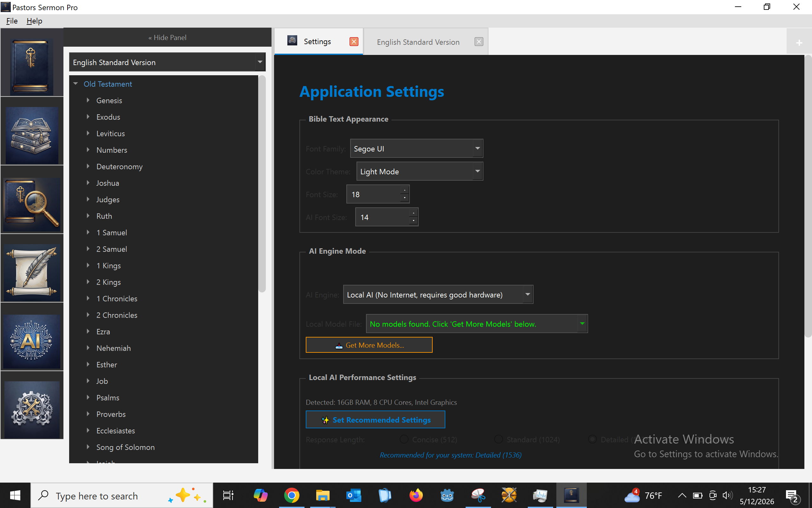Viewport: 812px width, 508px height.
Task: Click the Pastors Sermon Pro taskbar icon
Action: pos(571,495)
